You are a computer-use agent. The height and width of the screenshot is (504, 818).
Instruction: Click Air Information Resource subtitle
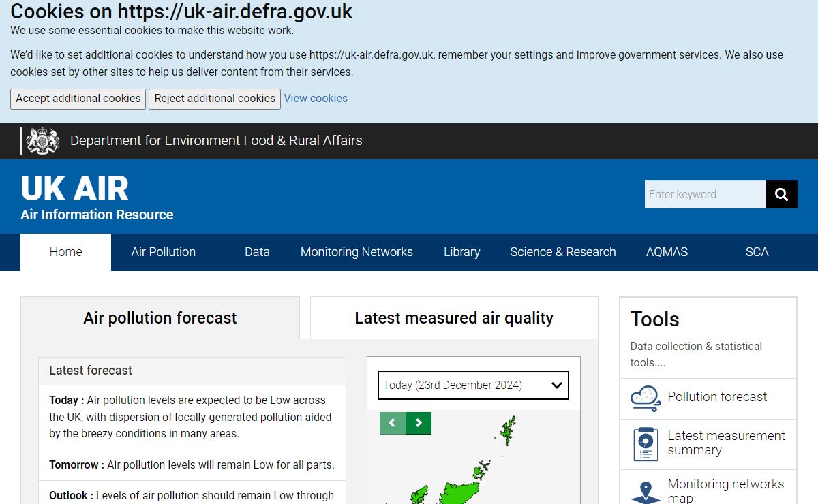point(97,215)
